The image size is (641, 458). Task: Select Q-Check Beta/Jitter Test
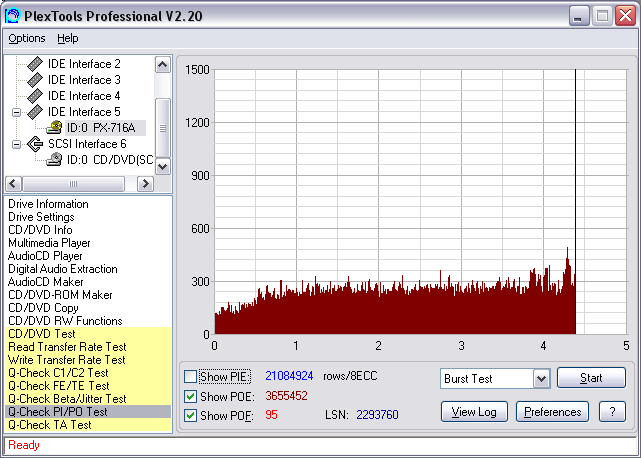(x=88, y=399)
